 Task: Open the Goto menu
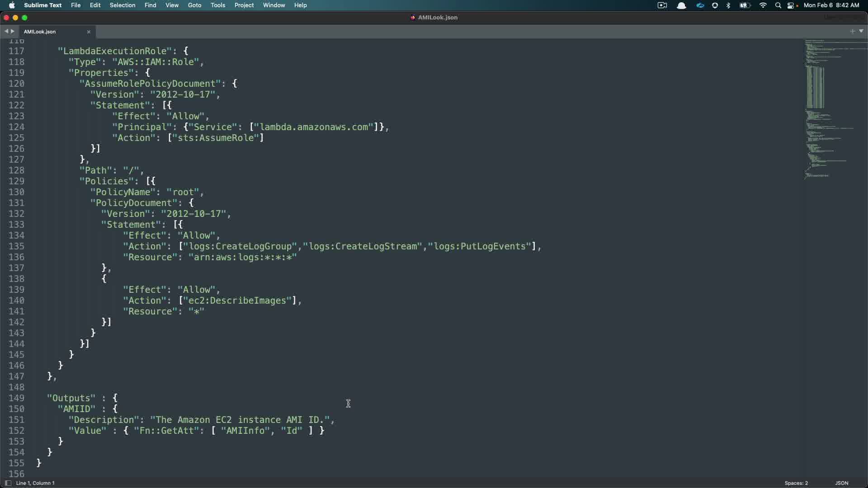[194, 5]
